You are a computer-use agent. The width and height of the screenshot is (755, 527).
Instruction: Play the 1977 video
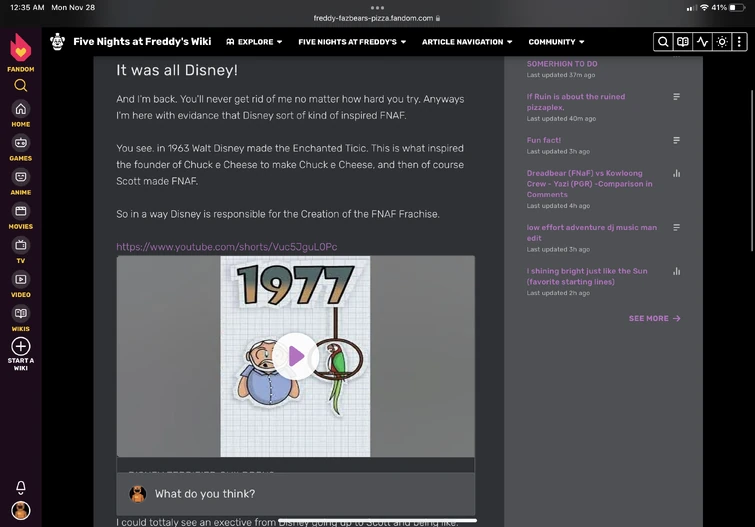295,356
